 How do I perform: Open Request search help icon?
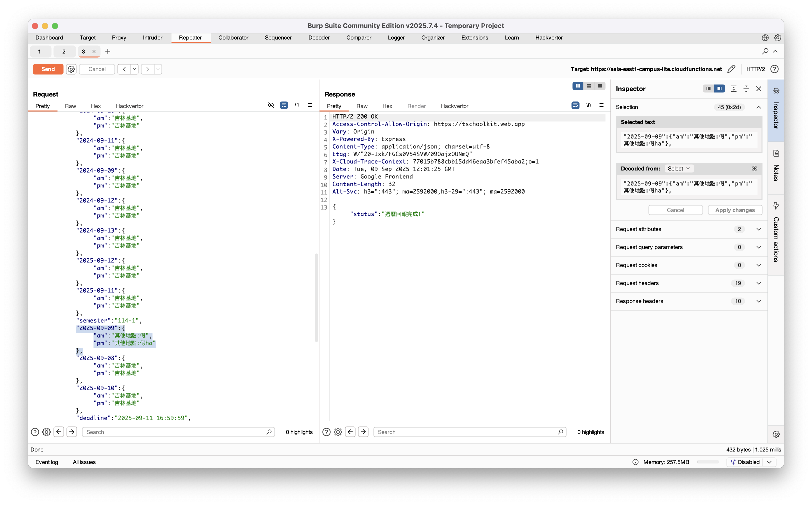click(35, 432)
